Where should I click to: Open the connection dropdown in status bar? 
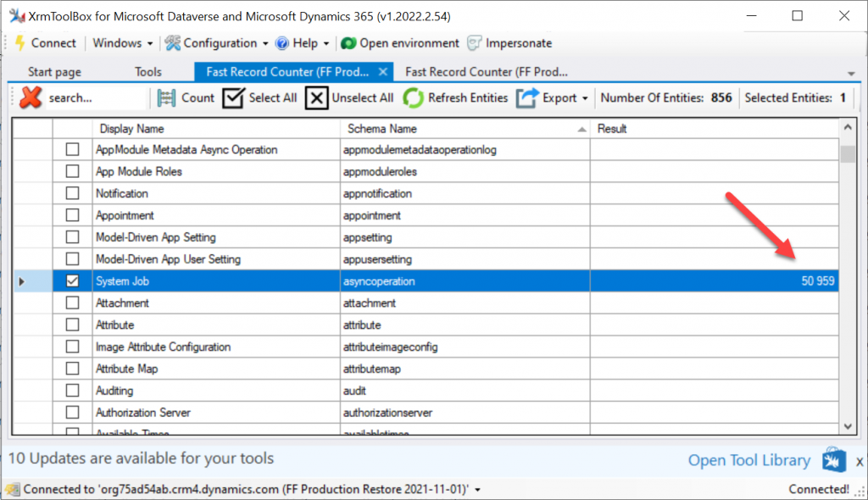tap(477, 490)
